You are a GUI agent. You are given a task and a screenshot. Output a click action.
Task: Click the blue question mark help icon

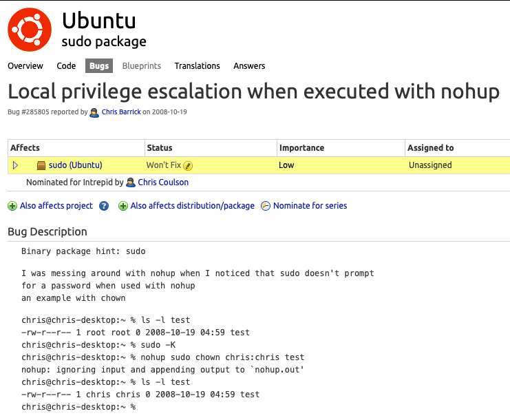pos(104,206)
